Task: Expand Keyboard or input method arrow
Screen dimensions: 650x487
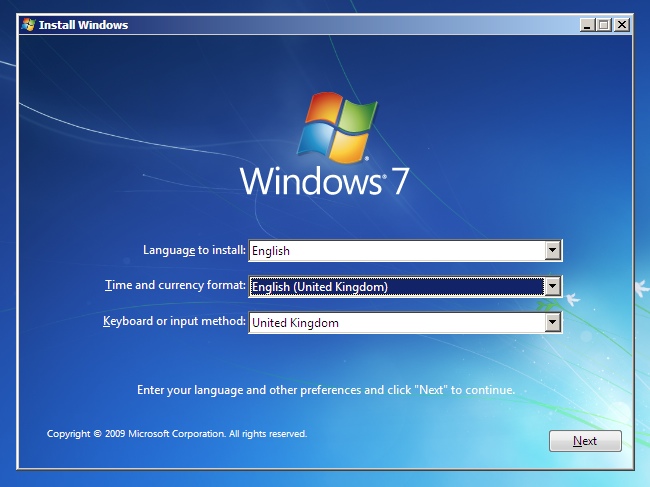Action: 553,322
